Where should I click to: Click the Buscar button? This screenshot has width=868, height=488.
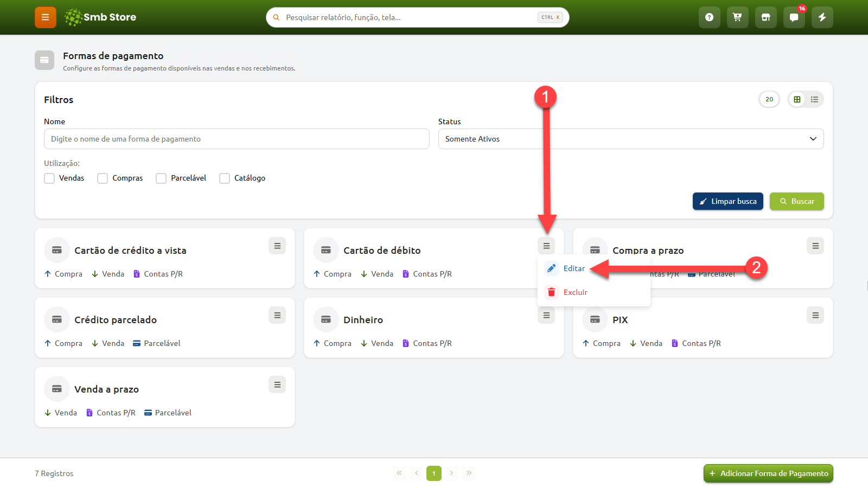click(x=797, y=201)
